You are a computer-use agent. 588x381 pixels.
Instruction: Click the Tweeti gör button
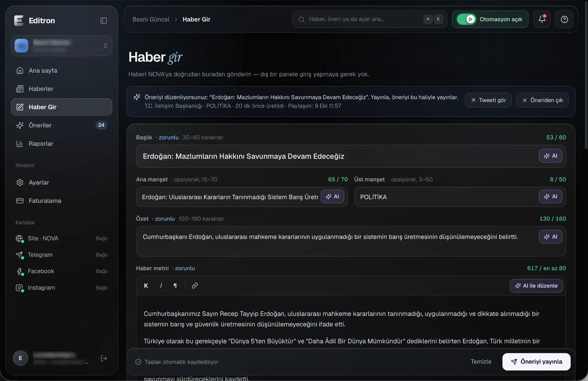pyautogui.click(x=488, y=100)
